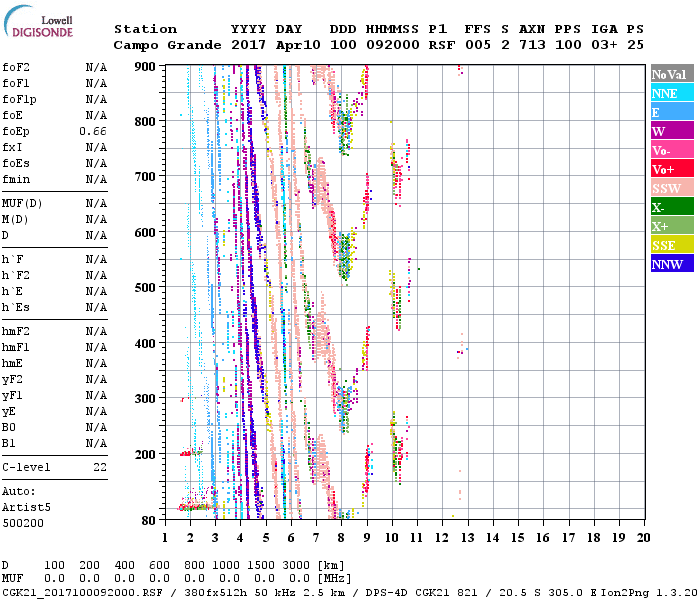700x600 pixels.
Task: Select the NoVal gray legend swatch
Action: point(672,74)
